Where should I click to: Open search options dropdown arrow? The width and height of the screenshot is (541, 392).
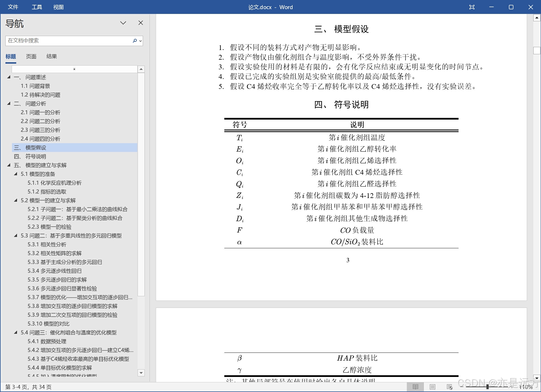140,41
